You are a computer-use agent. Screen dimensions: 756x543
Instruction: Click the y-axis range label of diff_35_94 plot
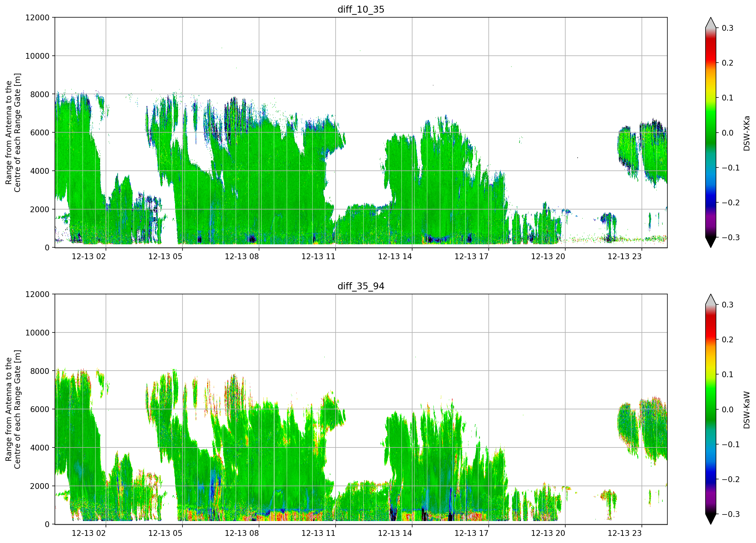point(13,410)
